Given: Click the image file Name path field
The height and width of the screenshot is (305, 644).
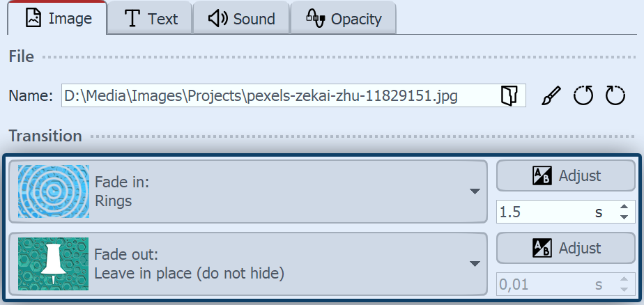Looking at the screenshot, I should tap(279, 96).
